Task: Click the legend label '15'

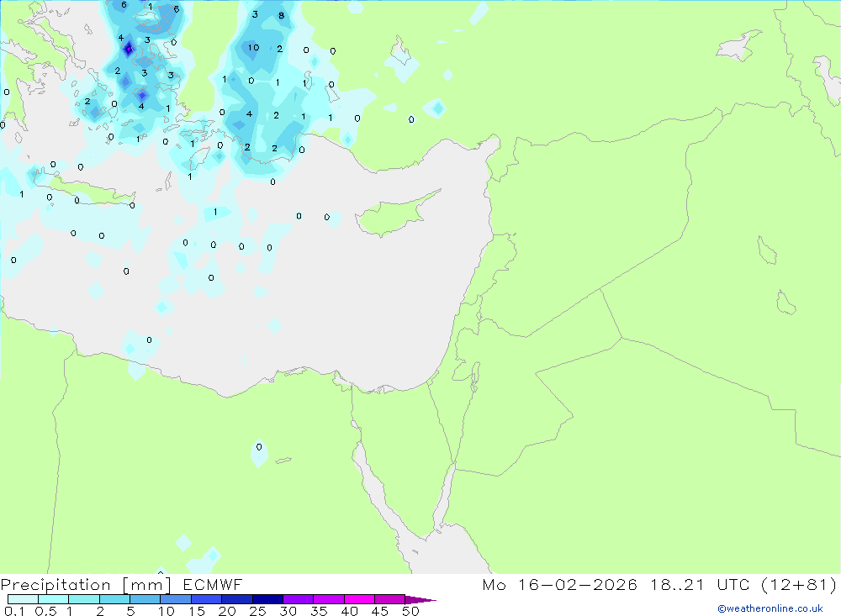Action: pyautogui.click(x=196, y=611)
